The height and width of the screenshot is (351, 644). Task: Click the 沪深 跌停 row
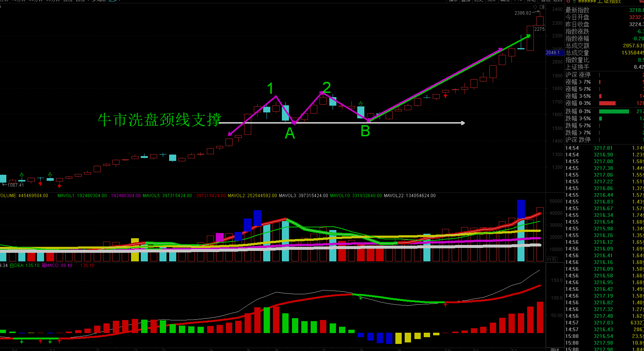pyautogui.click(x=604, y=140)
